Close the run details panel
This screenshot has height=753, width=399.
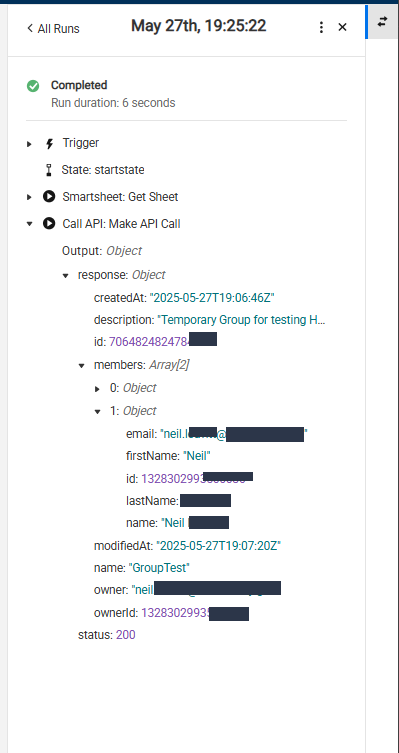pos(342,27)
